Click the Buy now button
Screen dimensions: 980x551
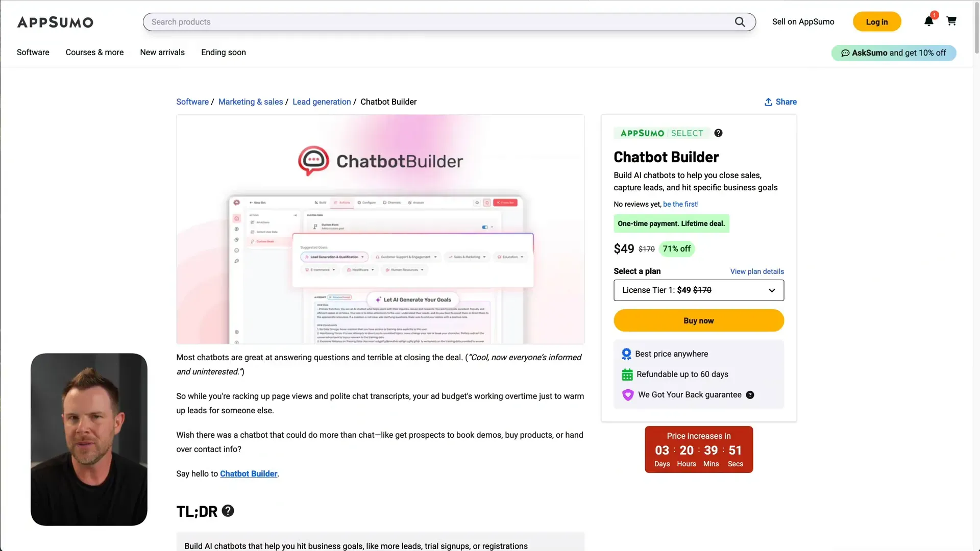pyautogui.click(x=699, y=321)
